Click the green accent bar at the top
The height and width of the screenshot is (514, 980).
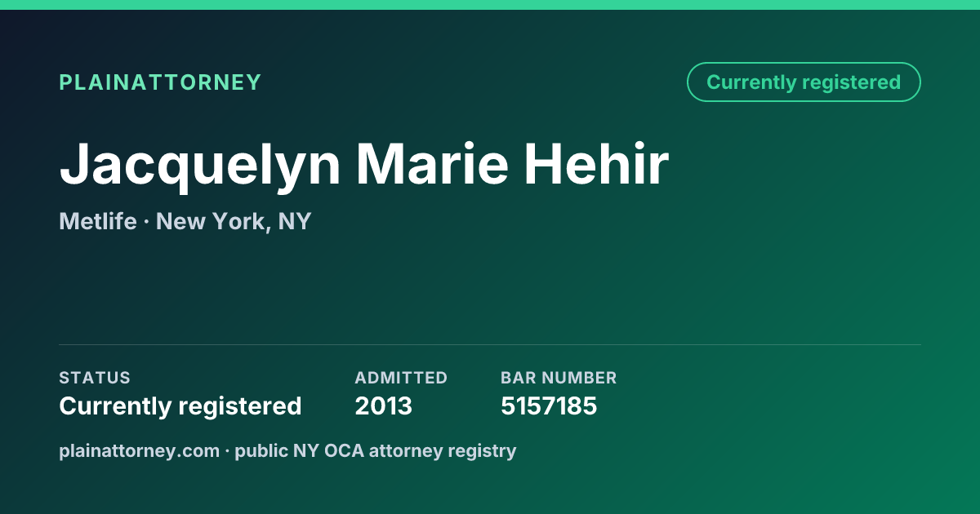point(490,5)
